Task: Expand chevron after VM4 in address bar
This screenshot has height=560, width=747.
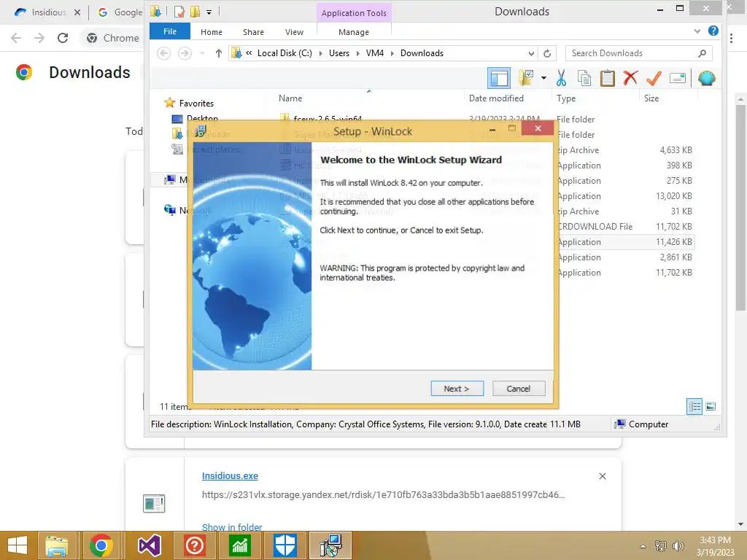Action: tap(392, 53)
